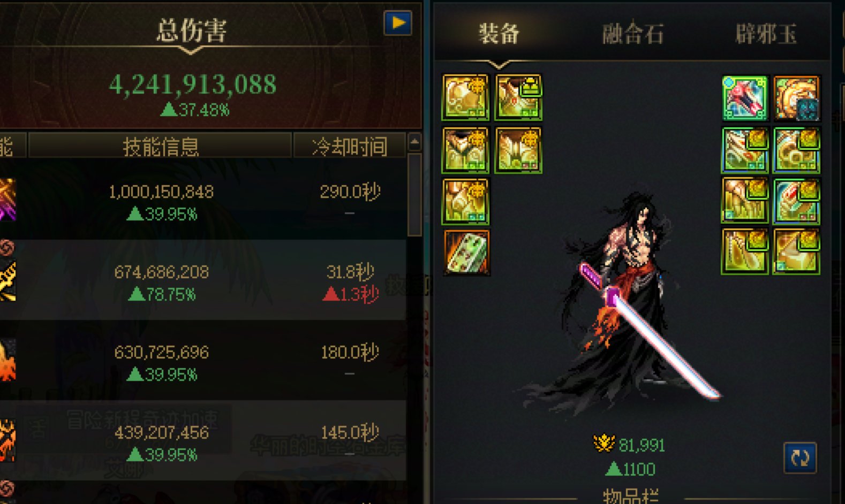The width and height of the screenshot is (845, 504).
Task: Click the skill list scrollbar up arrow
Action: 414,142
